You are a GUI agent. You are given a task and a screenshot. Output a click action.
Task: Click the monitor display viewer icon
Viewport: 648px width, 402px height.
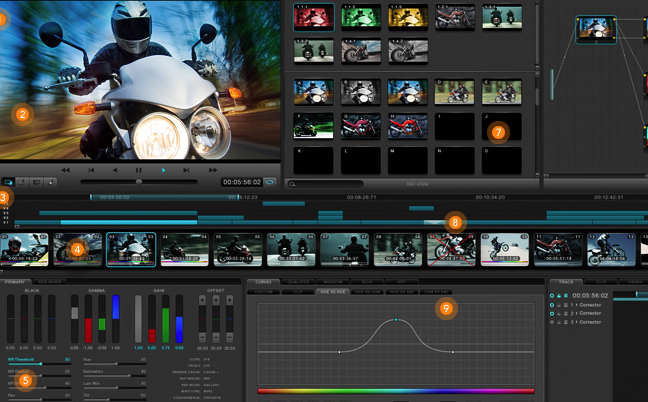point(36,182)
